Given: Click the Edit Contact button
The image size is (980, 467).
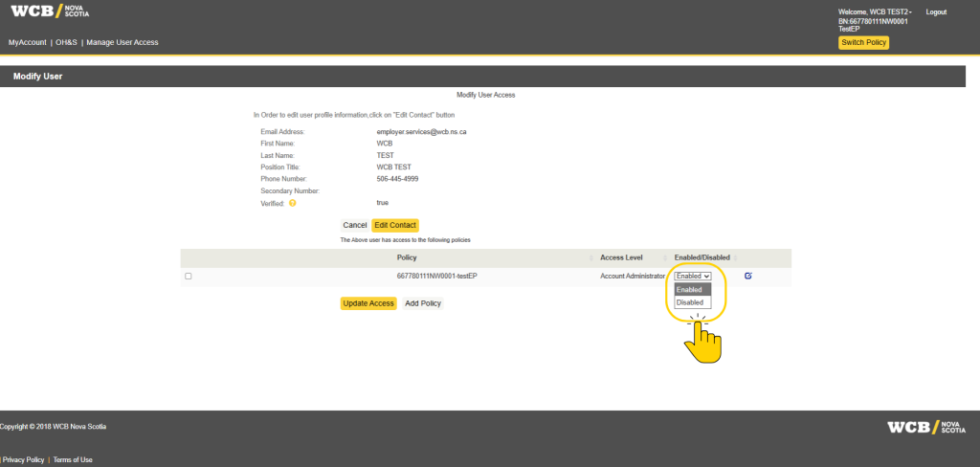Looking at the screenshot, I should coord(395,225).
